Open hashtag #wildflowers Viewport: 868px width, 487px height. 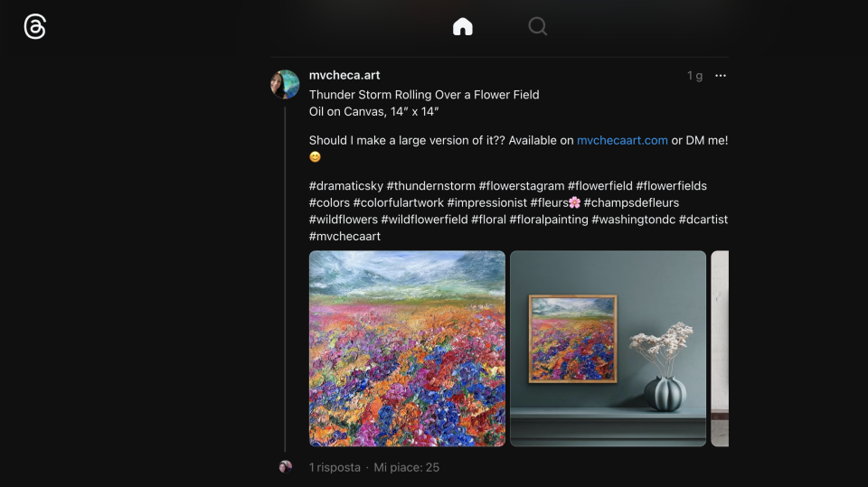tap(344, 220)
